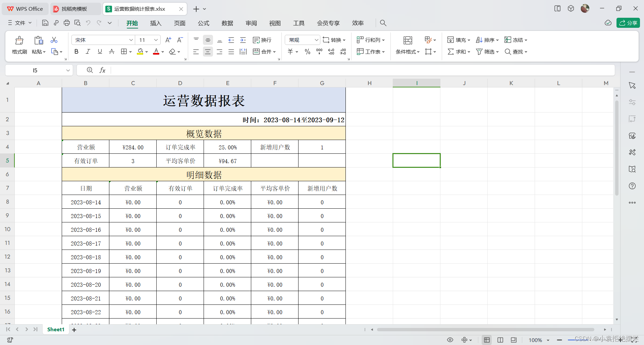Click the Redo arrow icon
Viewport: 644px width, 345px height.
click(x=99, y=23)
